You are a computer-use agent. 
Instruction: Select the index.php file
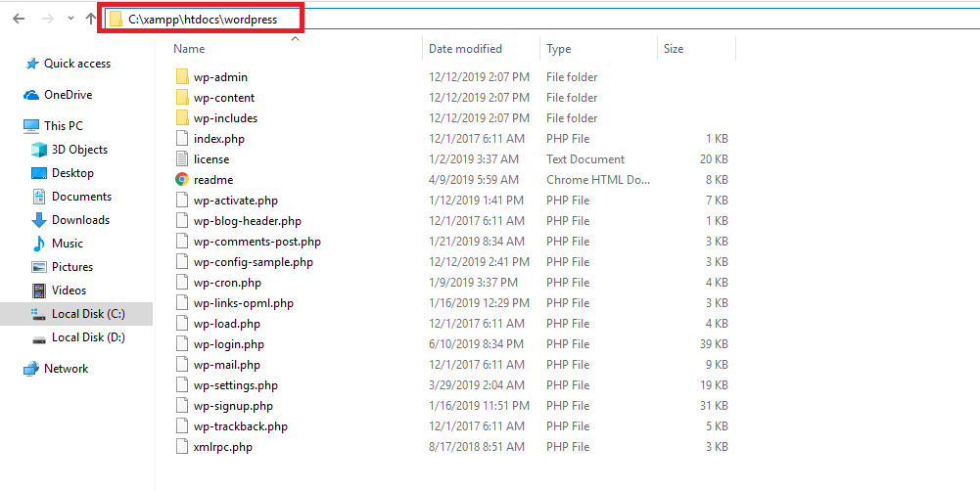point(218,139)
